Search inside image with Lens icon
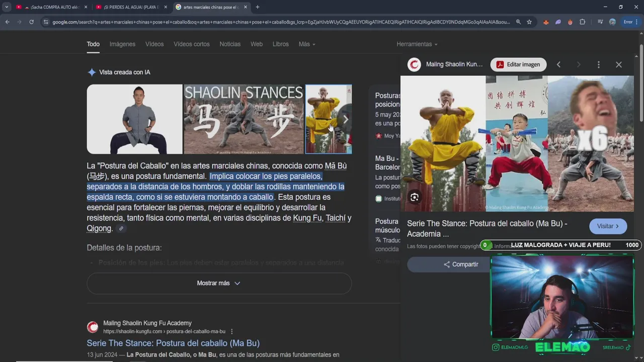The width and height of the screenshot is (644, 362). click(x=415, y=198)
